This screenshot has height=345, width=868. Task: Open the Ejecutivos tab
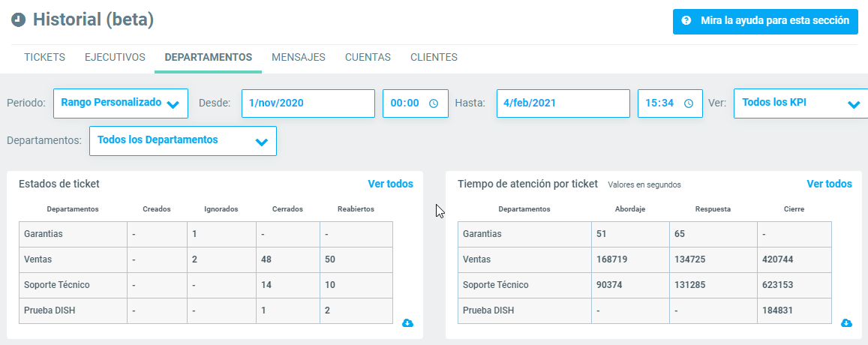115,57
